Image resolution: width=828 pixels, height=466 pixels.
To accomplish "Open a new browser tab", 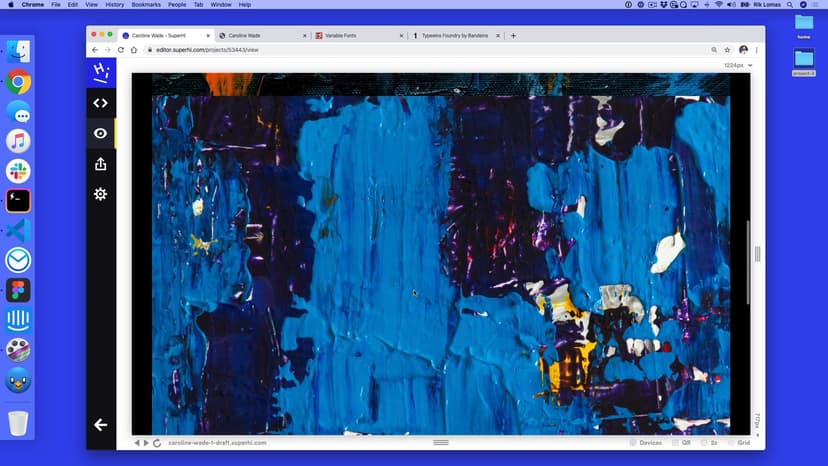I will point(514,35).
